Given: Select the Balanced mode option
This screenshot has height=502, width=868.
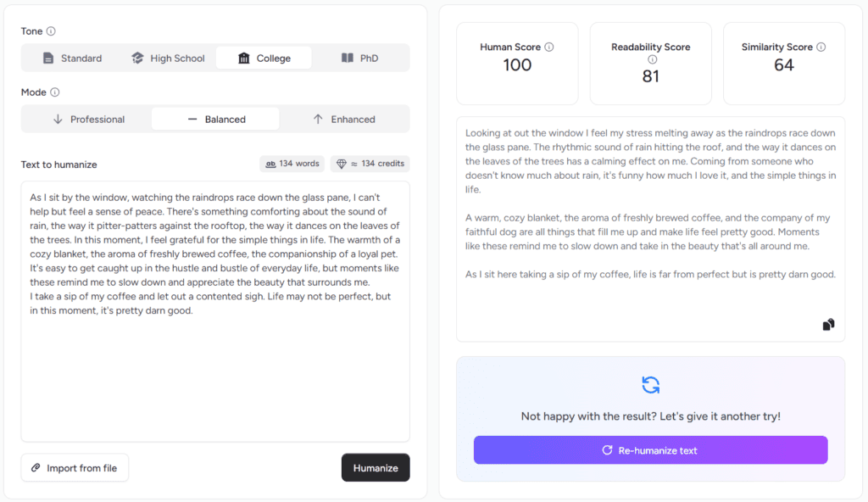Looking at the screenshot, I should [x=215, y=120].
